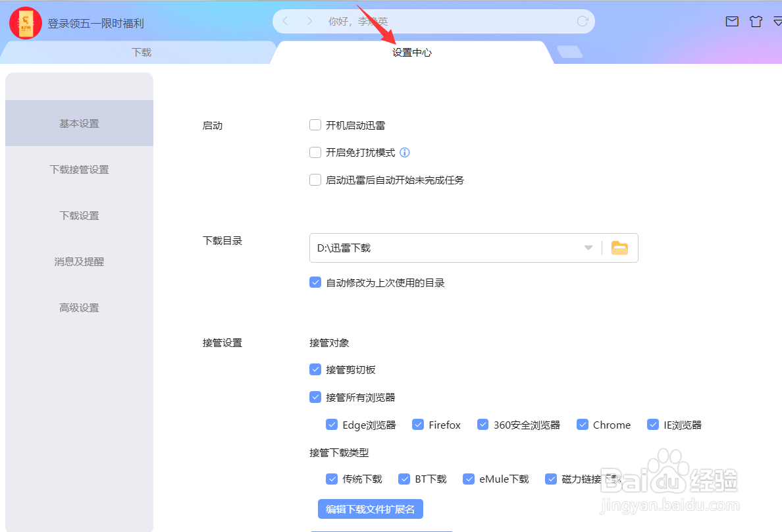Screen dimensions: 782x532
Task: Open the skin shirt icon
Action: pos(756,22)
